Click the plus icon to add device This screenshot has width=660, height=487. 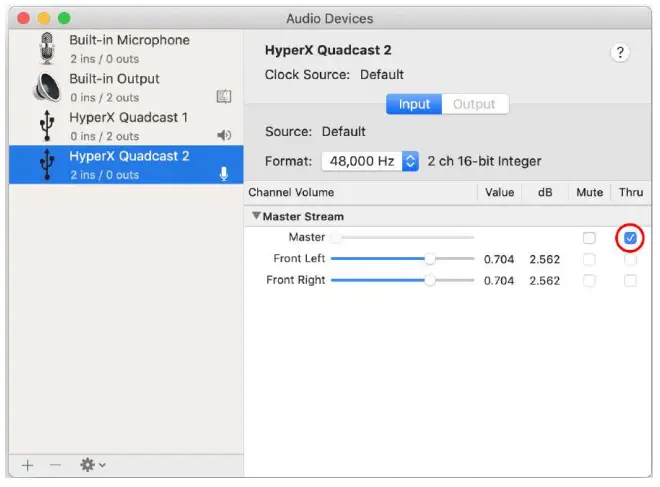[28, 465]
